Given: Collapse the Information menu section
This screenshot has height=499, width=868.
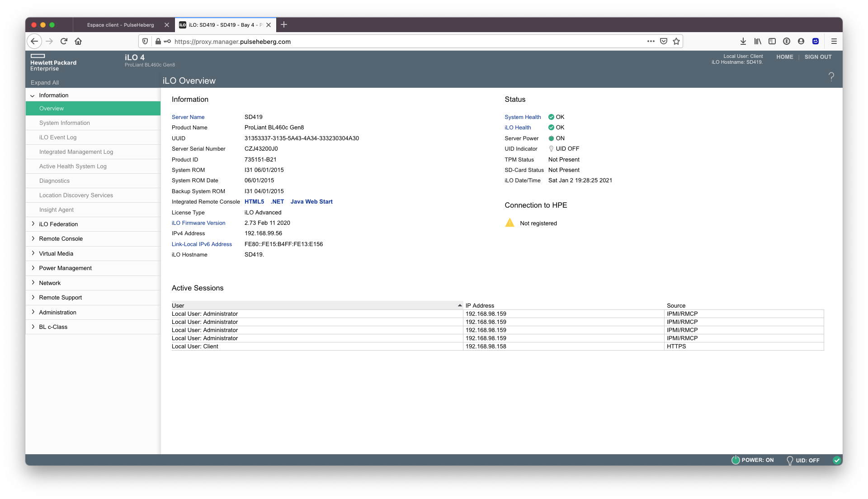Looking at the screenshot, I should coord(33,95).
